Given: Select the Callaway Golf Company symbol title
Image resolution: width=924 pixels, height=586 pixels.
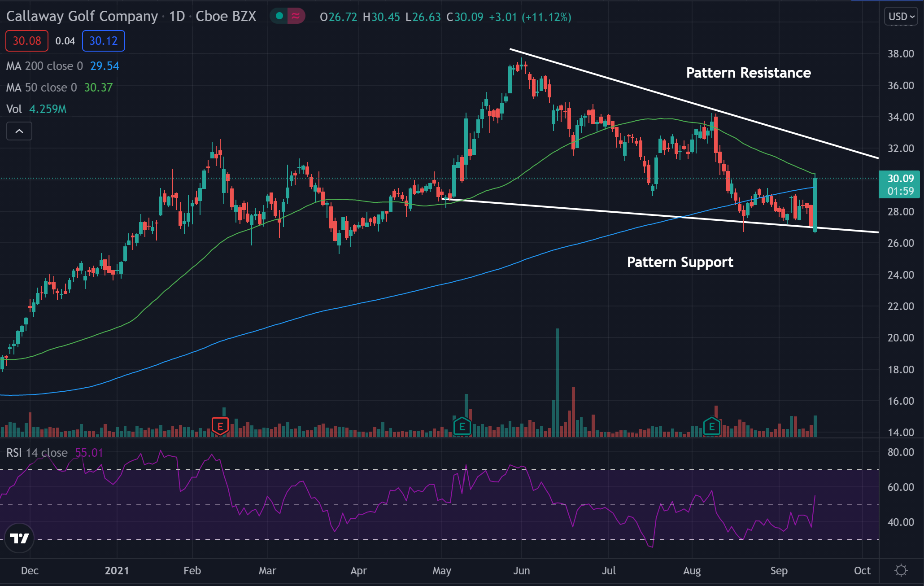Looking at the screenshot, I should point(82,16).
